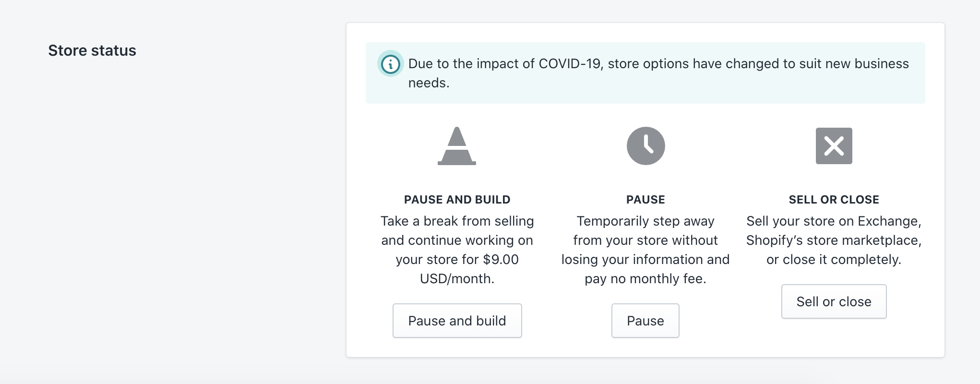Select the "SELL OR CLOSE" heading
The width and height of the screenshot is (980, 384).
pyautogui.click(x=834, y=200)
